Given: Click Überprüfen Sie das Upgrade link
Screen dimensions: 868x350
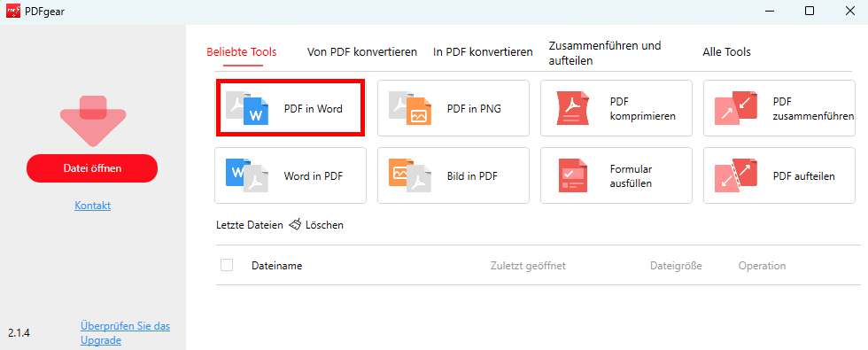Looking at the screenshot, I should click(x=125, y=333).
